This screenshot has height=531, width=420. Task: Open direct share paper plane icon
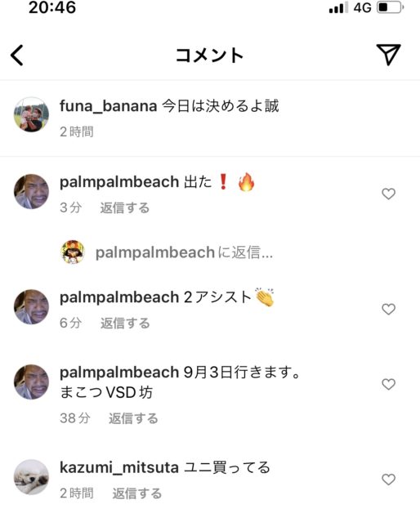pyautogui.click(x=388, y=55)
